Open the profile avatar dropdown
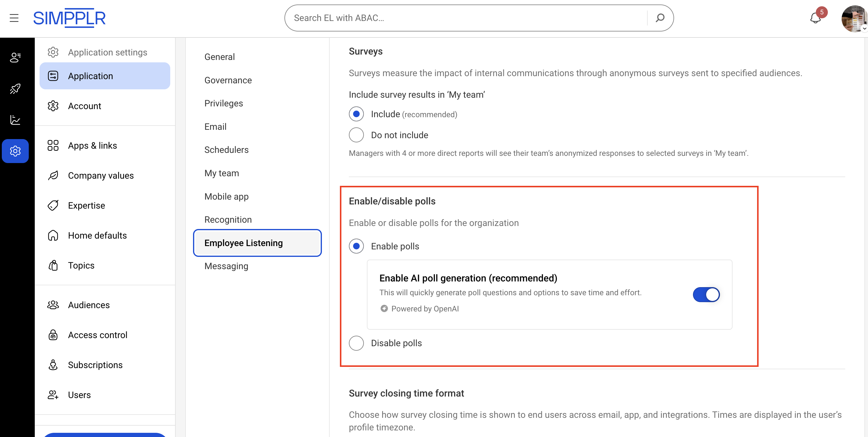Screen dimensions: 868x437 854,19
